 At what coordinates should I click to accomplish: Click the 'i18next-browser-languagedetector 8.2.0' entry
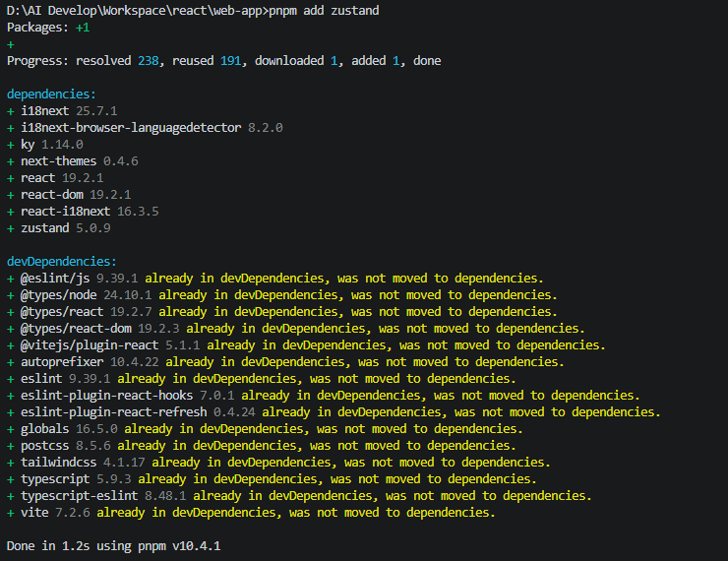tap(145, 128)
